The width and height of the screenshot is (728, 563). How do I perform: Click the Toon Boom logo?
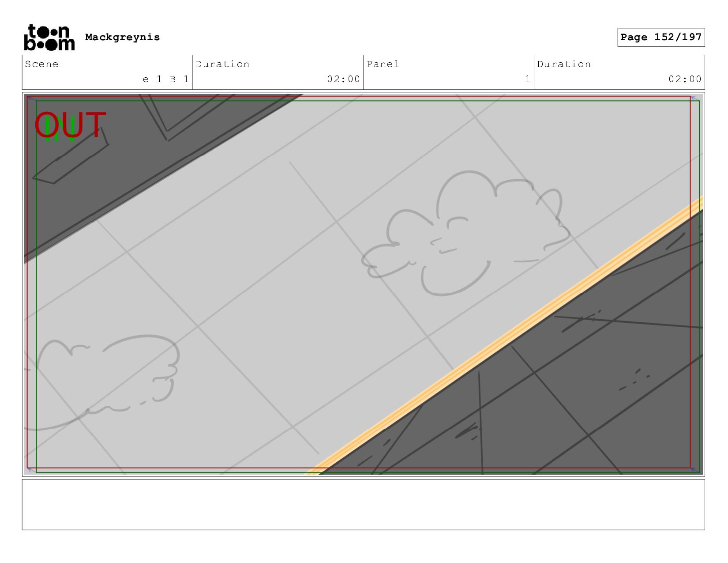click(49, 38)
